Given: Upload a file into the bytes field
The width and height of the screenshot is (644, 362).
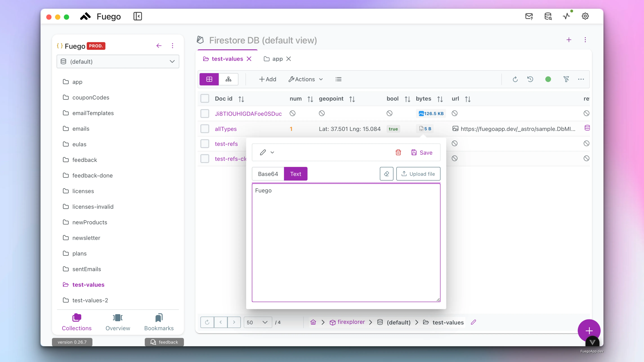Looking at the screenshot, I should [418, 174].
